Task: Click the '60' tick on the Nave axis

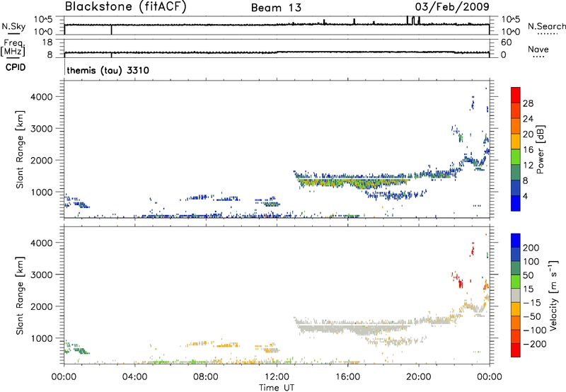Action: pos(506,42)
